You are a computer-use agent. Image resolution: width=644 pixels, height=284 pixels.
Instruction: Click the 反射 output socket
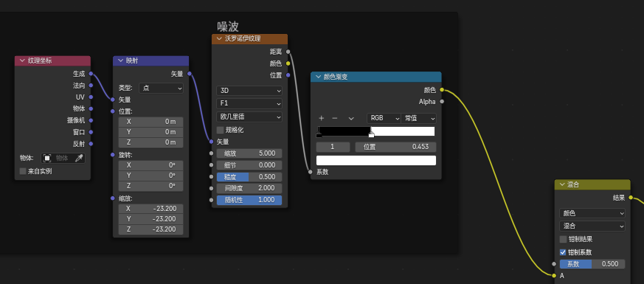(x=91, y=144)
